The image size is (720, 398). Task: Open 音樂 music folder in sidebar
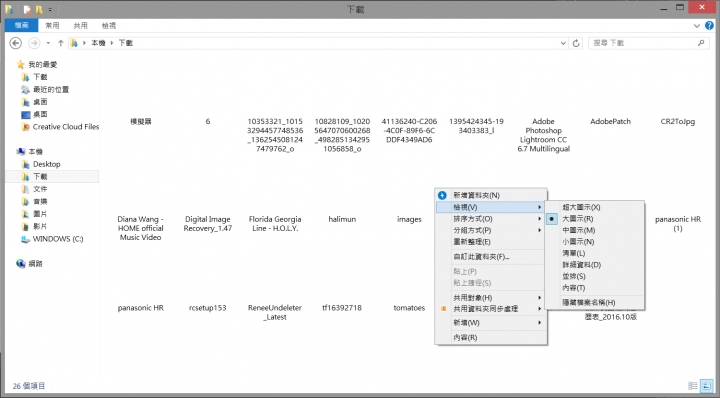[34, 201]
